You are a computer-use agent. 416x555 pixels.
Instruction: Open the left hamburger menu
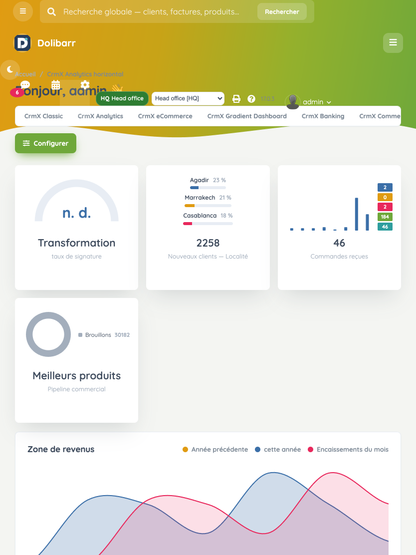pos(23,11)
